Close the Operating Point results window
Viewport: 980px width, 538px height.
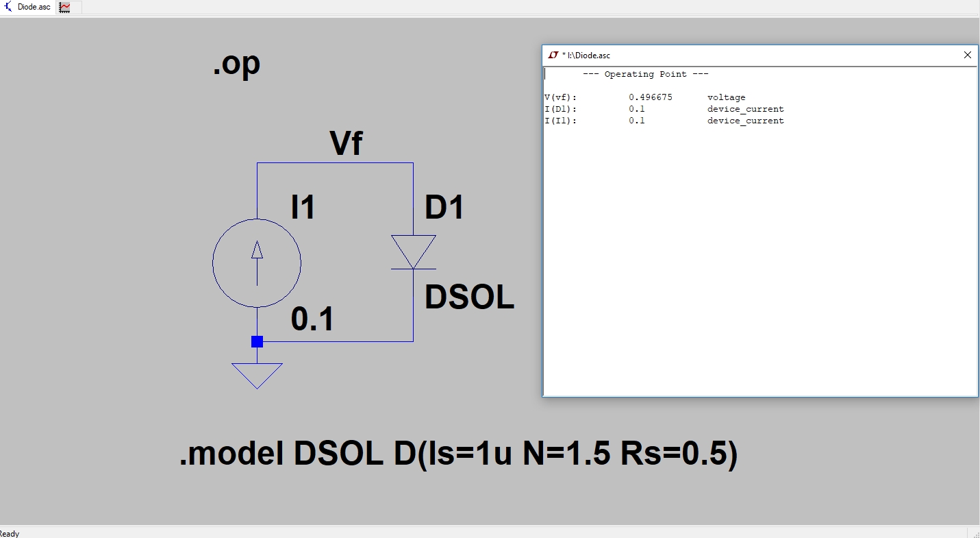968,55
